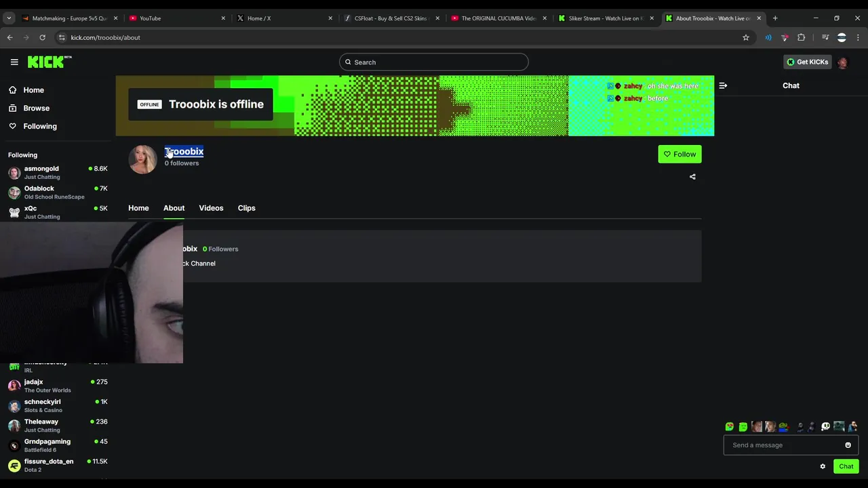This screenshot has width=868, height=488.
Task: Open Chrome three-dot menu
Action: coord(858,37)
